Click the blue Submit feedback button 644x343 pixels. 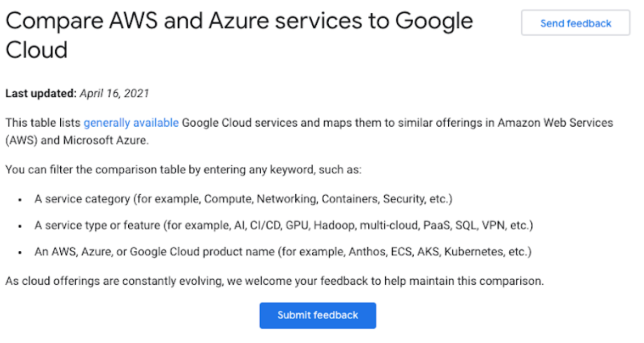click(318, 315)
